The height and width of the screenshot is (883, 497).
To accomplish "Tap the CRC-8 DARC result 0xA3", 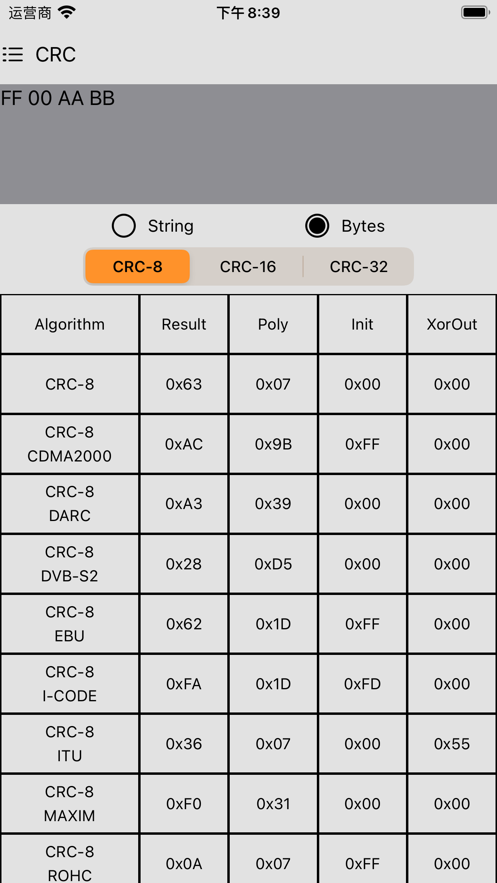I will pos(184,504).
